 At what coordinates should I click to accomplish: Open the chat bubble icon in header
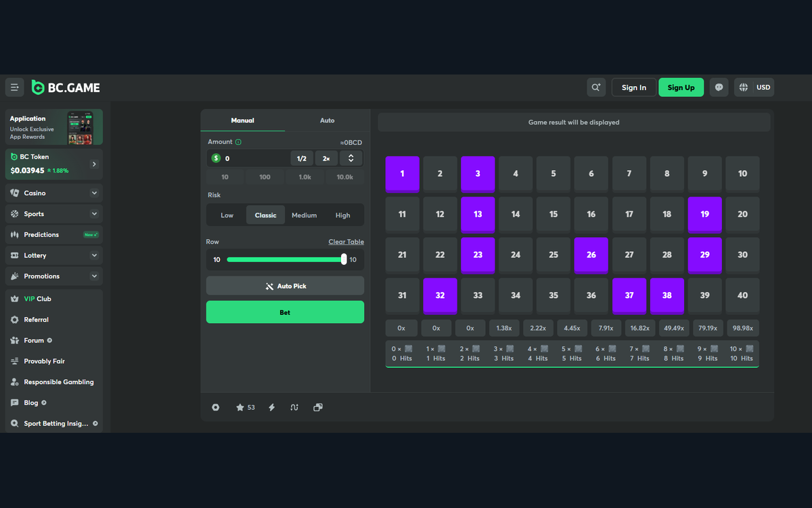click(719, 87)
